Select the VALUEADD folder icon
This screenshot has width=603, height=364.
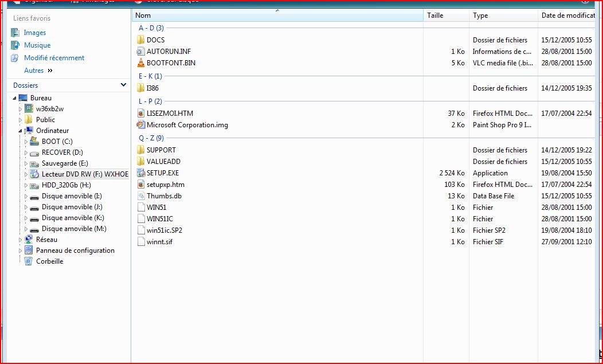pos(141,161)
